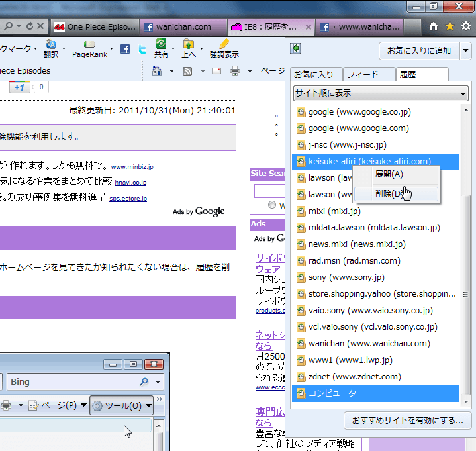
Task: Click the おすすめサイトを有効にする... button
Action: (407, 421)
